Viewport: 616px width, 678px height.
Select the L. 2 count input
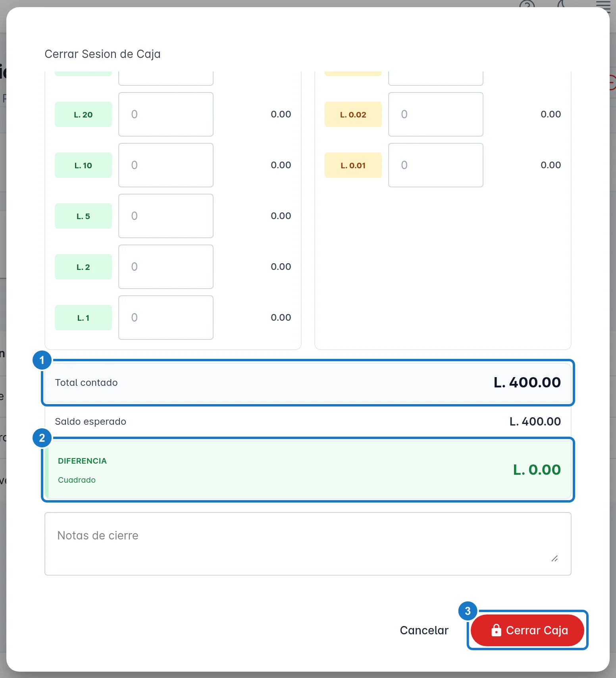click(166, 267)
